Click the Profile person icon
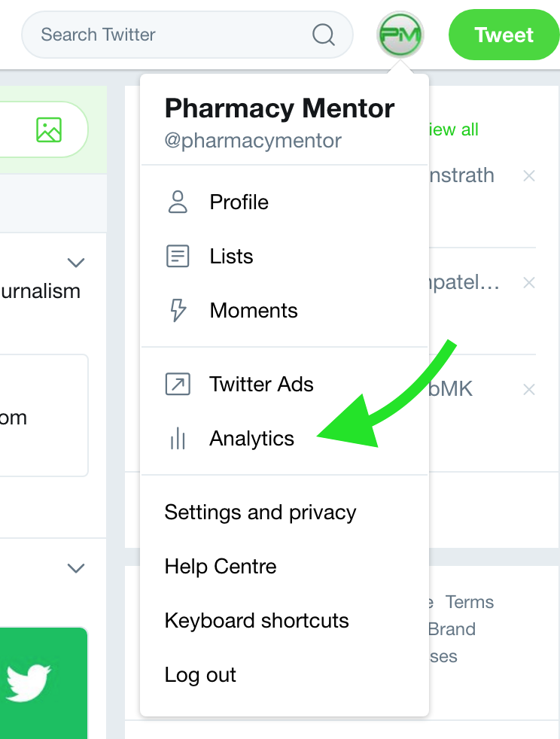This screenshot has width=560, height=739. 178,202
